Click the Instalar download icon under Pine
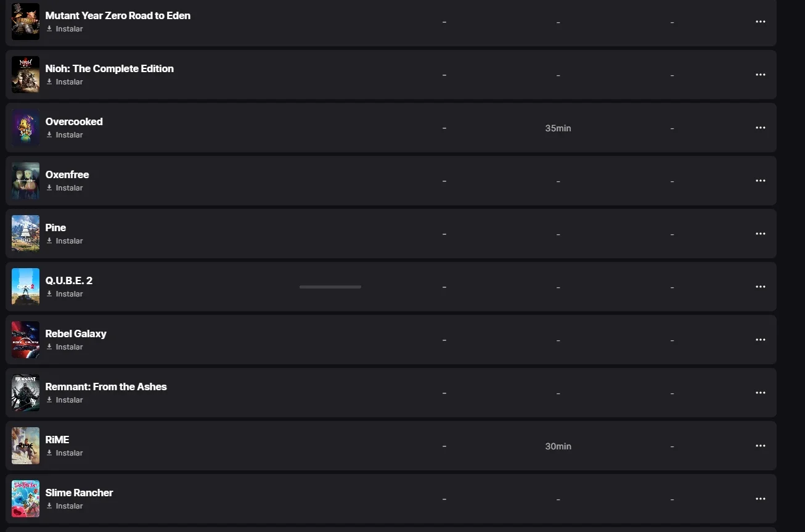The height and width of the screenshot is (532, 805). click(x=49, y=241)
